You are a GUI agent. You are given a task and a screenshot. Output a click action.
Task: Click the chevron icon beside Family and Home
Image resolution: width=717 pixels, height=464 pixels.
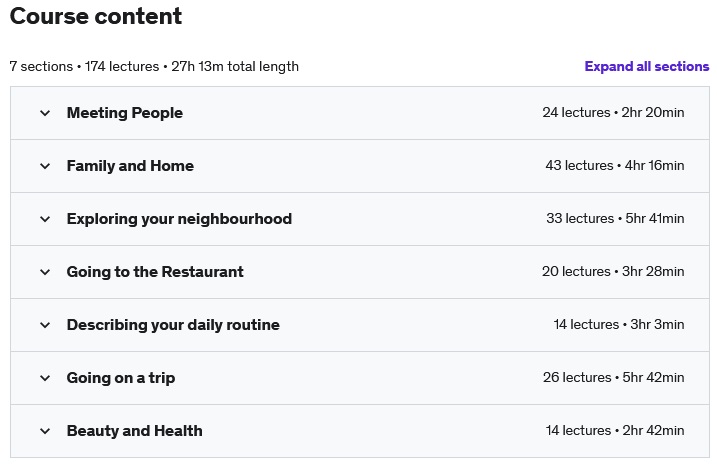click(45, 166)
